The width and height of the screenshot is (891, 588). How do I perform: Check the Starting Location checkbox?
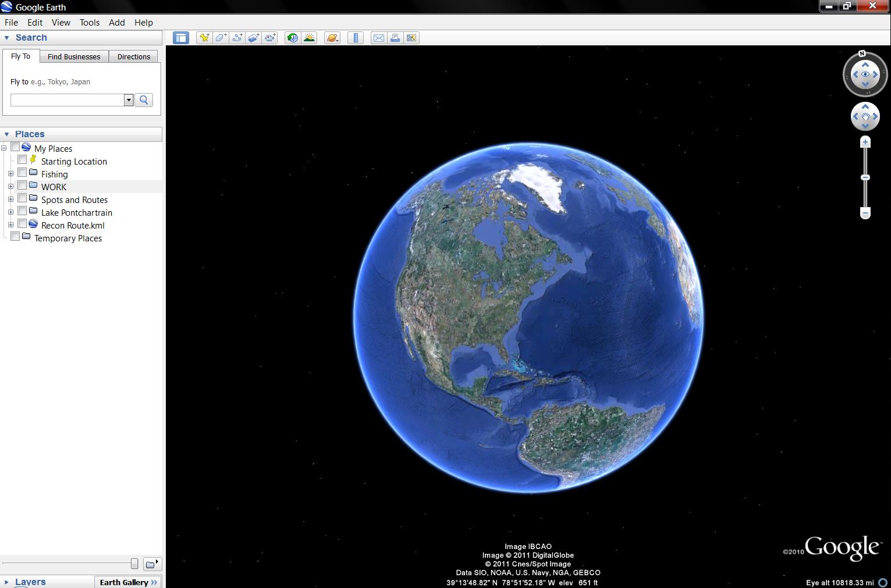22,161
